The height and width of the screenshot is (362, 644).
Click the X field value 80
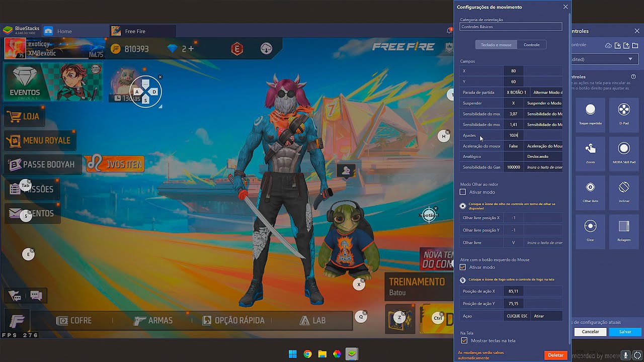513,71
